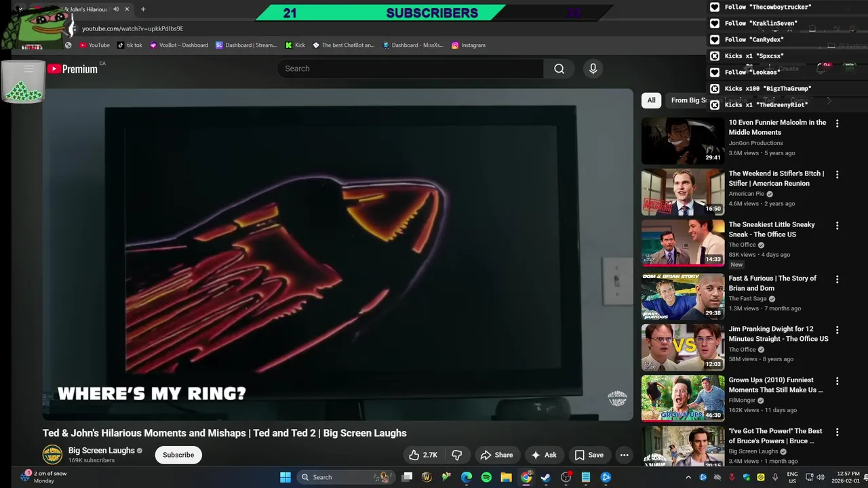Open the Instagram bookmark

pos(468,45)
